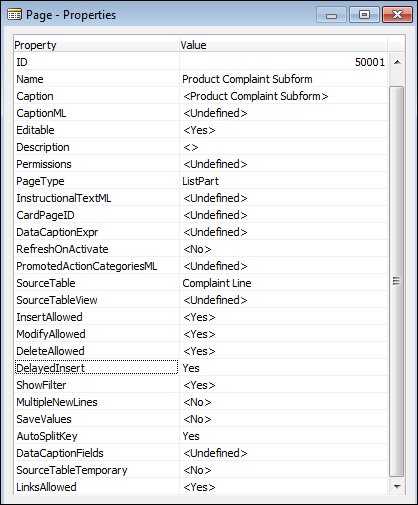418x505 pixels.
Task: Click the scrollbar down arrow
Action: 397,487
